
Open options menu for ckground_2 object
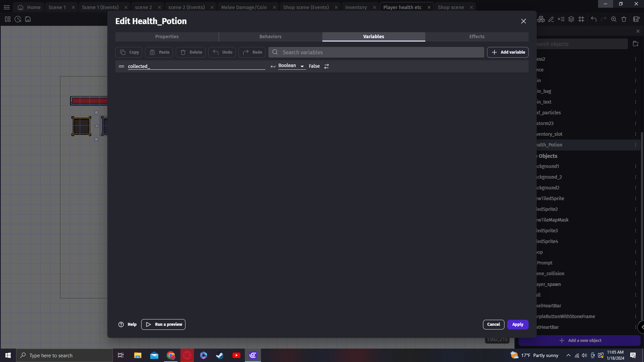pyautogui.click(x=636, y=177)
